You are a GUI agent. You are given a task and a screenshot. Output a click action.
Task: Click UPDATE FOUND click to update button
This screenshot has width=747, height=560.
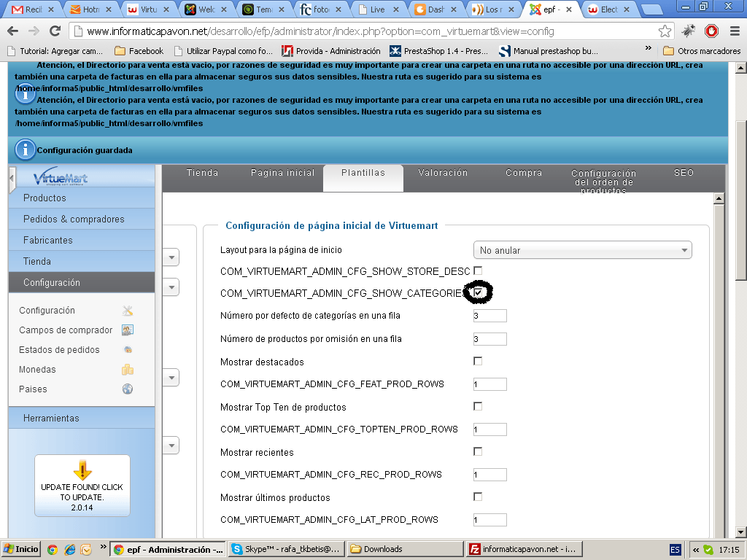pyautogui.click(x=82, y=486)
